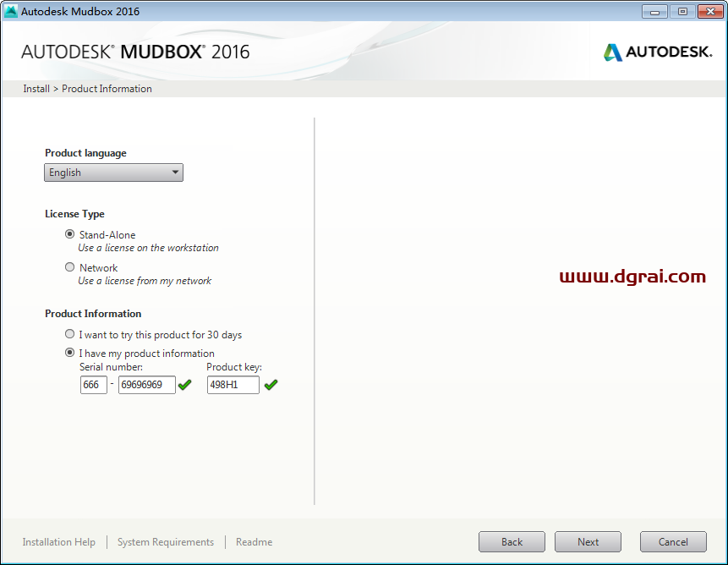Viewport: 728px width, 565px height.
Task: Click the Next button
Action: (x=588, y=541)
